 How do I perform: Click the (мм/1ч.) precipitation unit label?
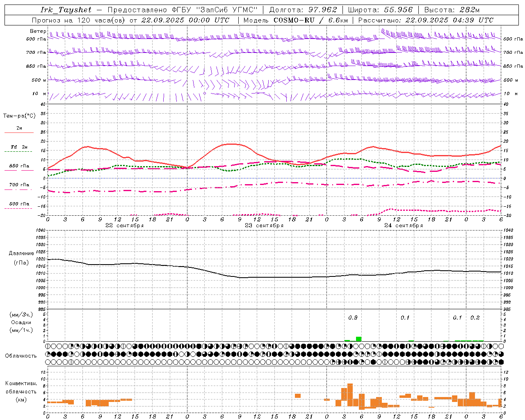[x=21, y=330]
